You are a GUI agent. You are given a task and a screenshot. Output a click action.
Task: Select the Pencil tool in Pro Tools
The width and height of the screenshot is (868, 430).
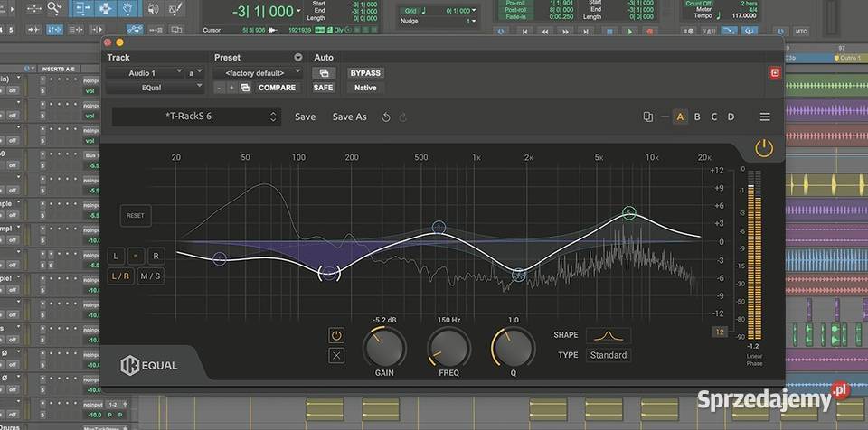coord(175,8)
